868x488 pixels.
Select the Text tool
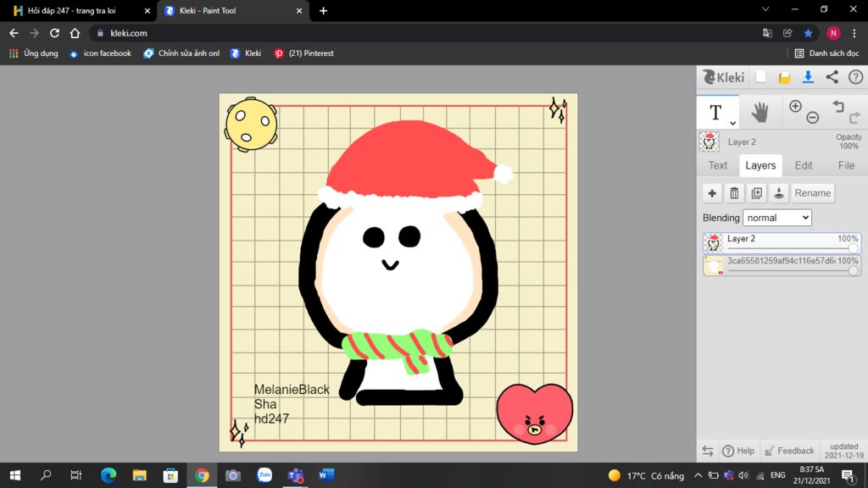(715, 113)
